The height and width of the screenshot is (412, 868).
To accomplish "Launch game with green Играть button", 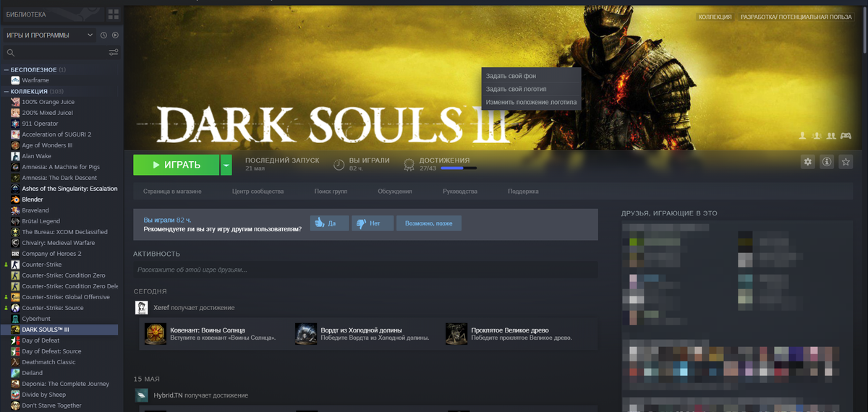I will (x=176, y=165).
